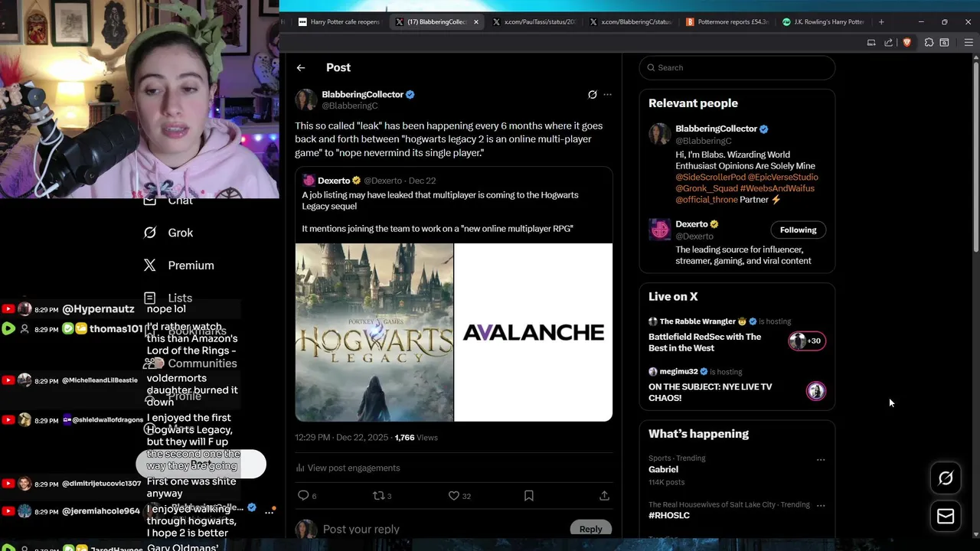Screen dimensions: 980x551
Task: Click the Search box on X
Action: [x=737, y=67]
